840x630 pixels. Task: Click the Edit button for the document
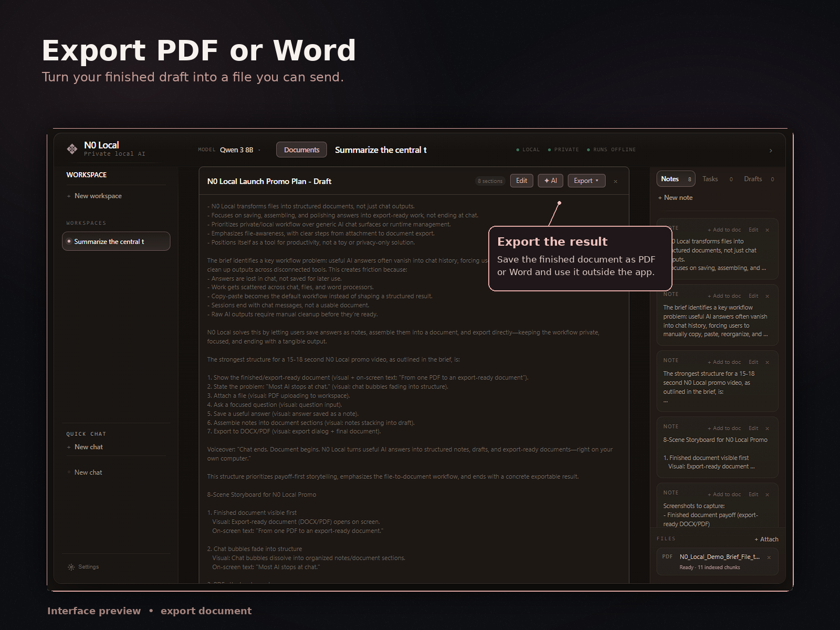tap(521, 181)
